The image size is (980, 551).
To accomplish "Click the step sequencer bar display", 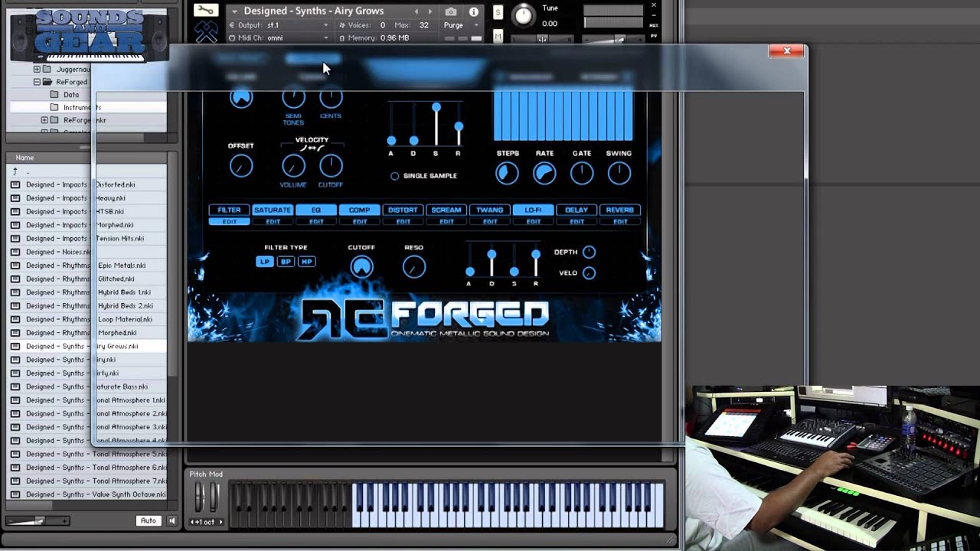I will click(563, 116).
